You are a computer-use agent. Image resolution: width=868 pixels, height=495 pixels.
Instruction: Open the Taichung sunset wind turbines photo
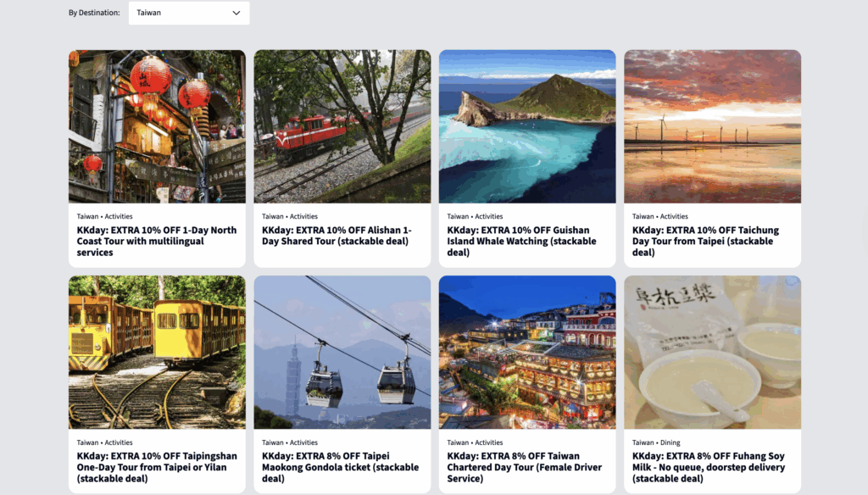pos(712,127)
